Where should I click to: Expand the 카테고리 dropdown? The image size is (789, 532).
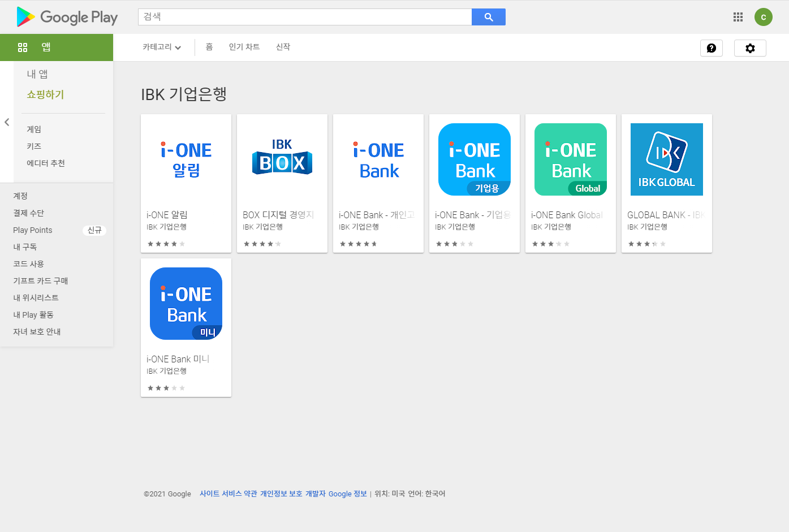[162, 47]
